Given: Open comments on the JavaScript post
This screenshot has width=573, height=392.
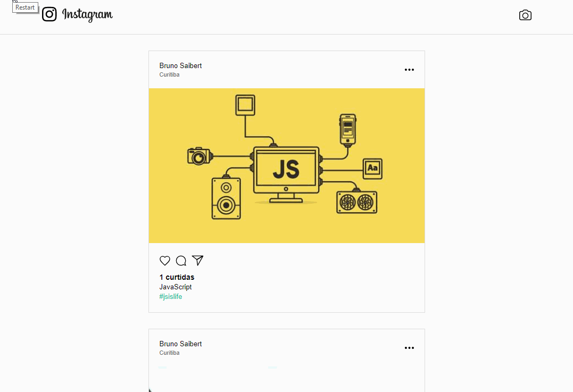Looking at the screenshot, I should coord(181,261).
